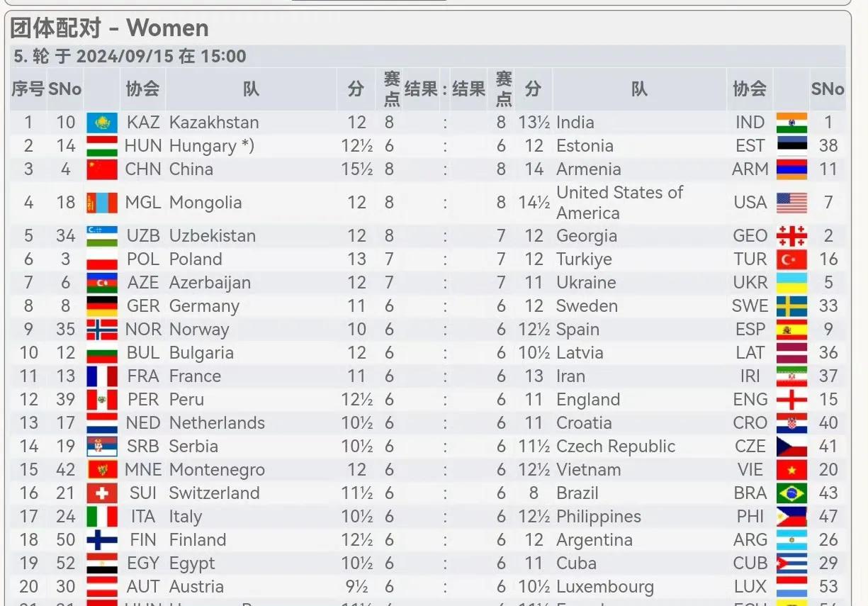The width and height of the screenshot is (868, 606).
Task: Click the right SNo column header
Action: [828, 89]
